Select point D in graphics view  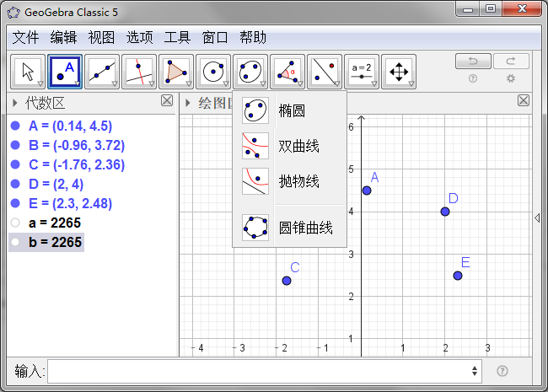pos(445,212)
